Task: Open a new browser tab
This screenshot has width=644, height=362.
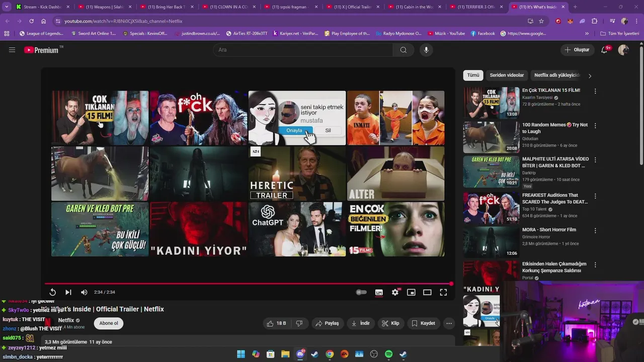Action: point(575,7)
